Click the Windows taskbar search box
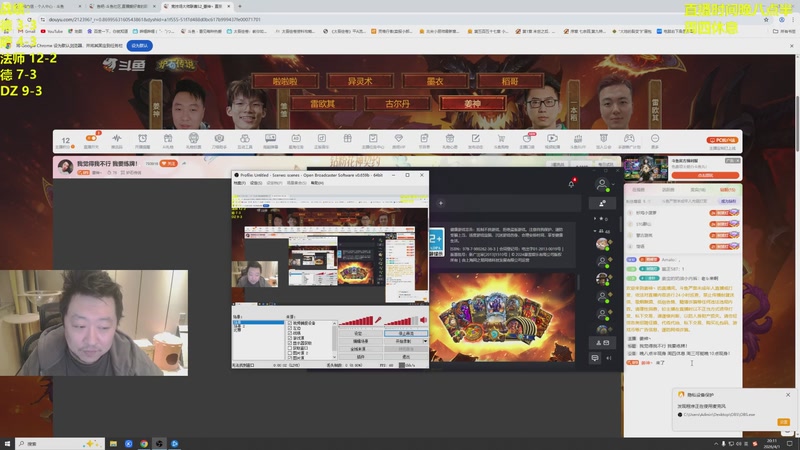800x450 pixels. [x=60, y=444]
